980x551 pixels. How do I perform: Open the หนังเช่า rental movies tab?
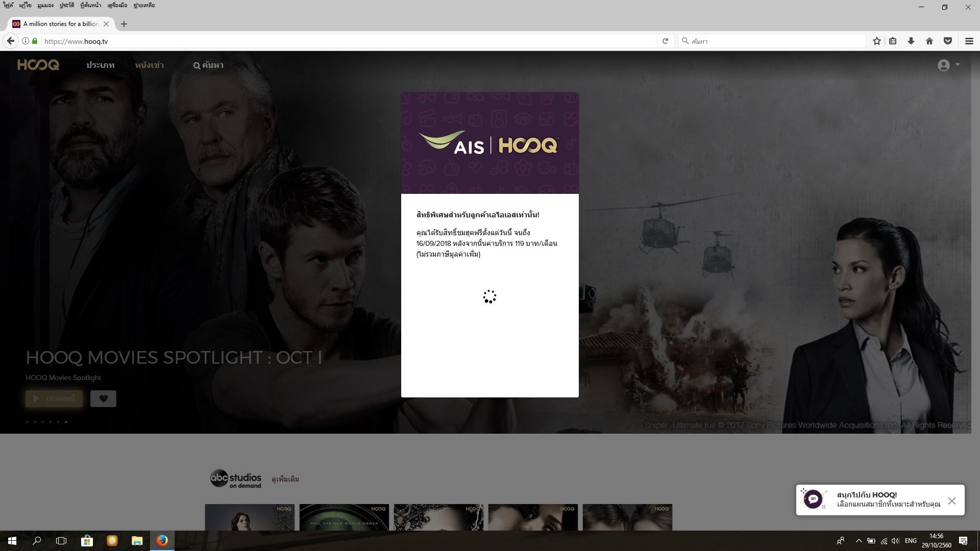coord(149,65)
